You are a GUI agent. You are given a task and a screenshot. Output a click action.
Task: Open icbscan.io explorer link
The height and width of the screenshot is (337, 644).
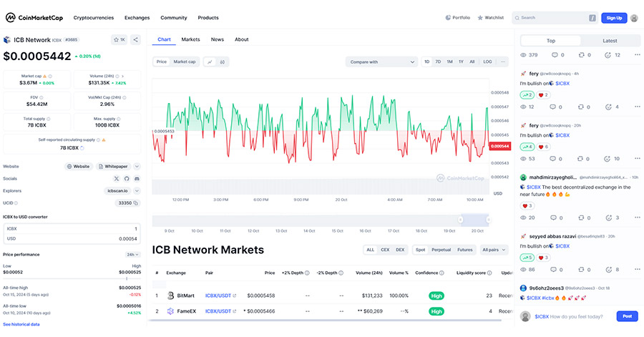click(117, 191)
